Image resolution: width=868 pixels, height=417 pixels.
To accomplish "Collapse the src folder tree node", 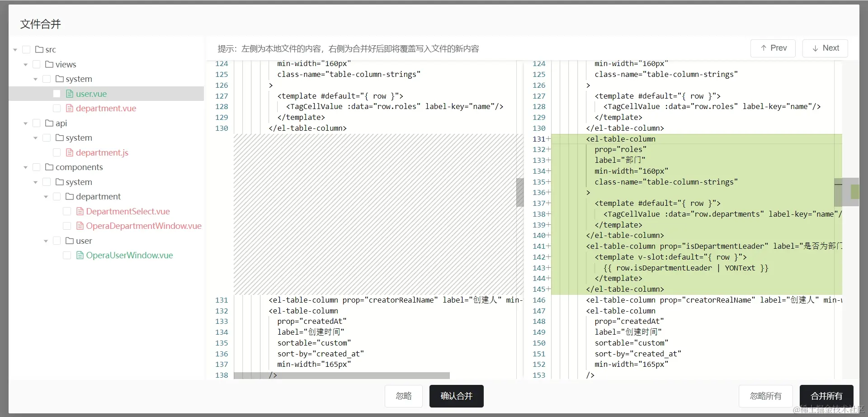I will coord(15,50).
